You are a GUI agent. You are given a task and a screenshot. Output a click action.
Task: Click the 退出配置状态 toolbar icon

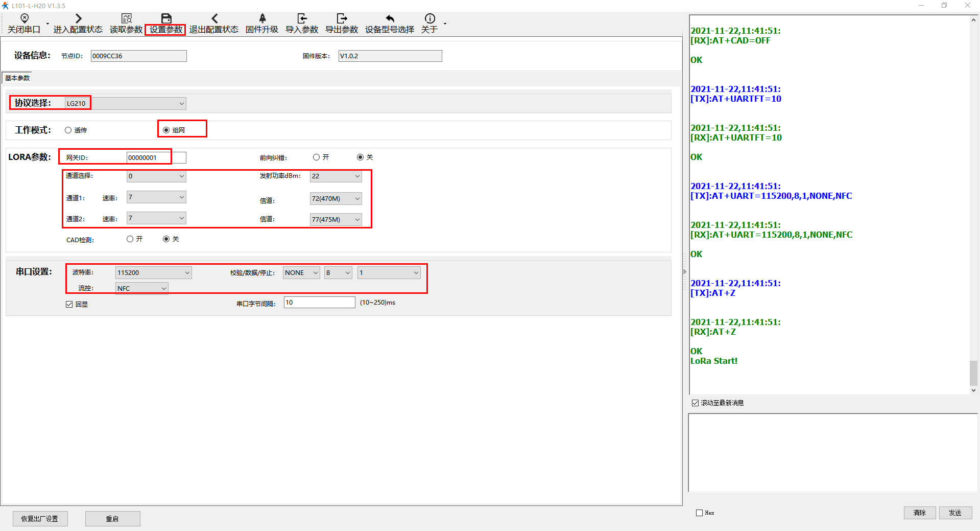[x=214, y=19]
